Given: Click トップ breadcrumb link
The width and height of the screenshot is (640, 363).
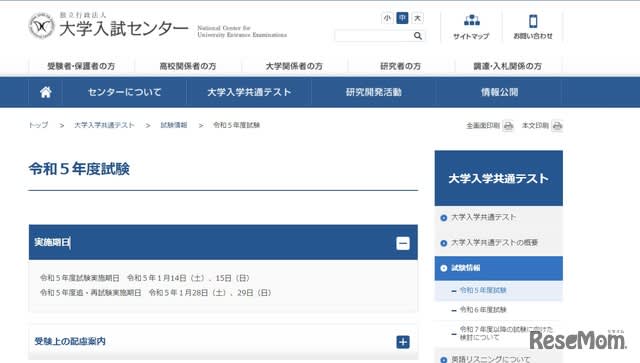Looking at the screenshot, I should (38, 125).
